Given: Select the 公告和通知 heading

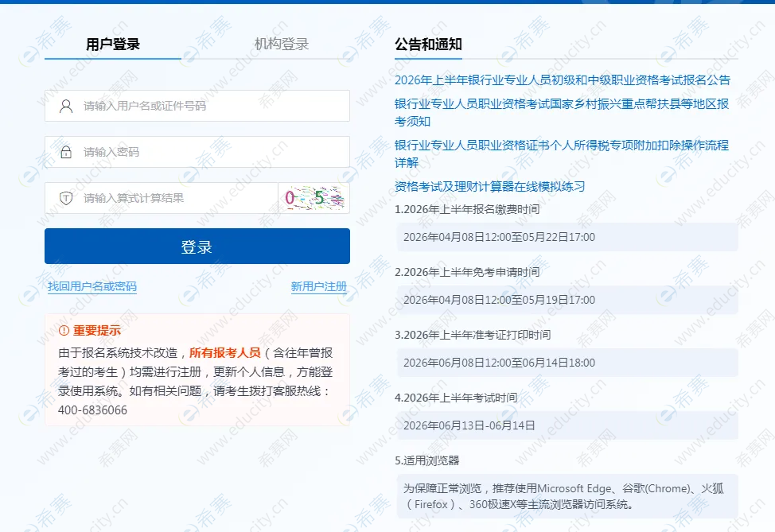Looking at the screenshot, I should pyautogui.click(x=428, y=45).
